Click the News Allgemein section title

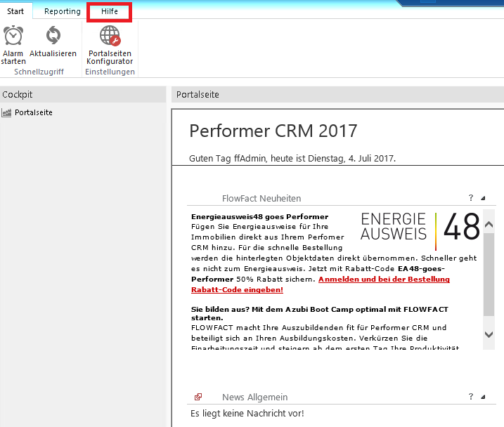(x=255, y=397)
